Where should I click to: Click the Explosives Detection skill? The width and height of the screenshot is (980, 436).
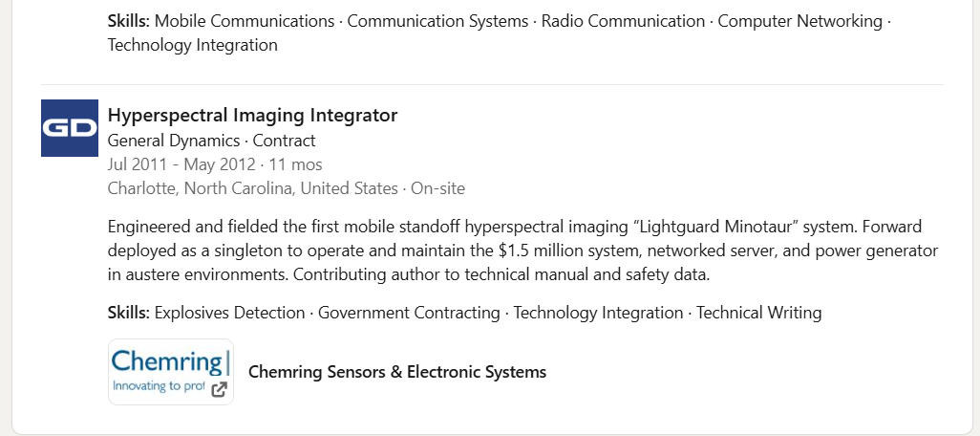point(229,312)
